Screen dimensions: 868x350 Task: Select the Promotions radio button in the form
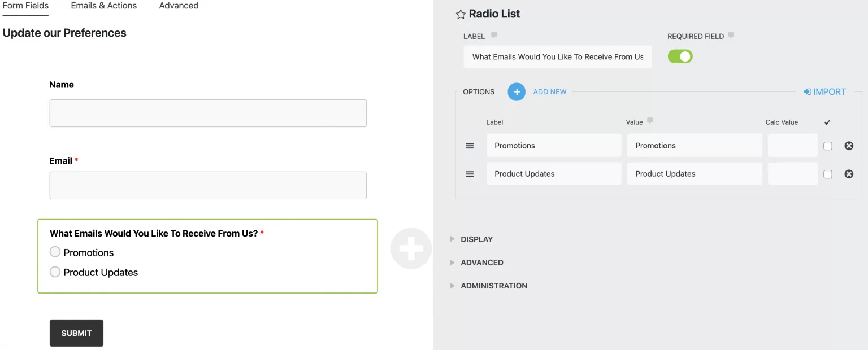coord(55,252)
